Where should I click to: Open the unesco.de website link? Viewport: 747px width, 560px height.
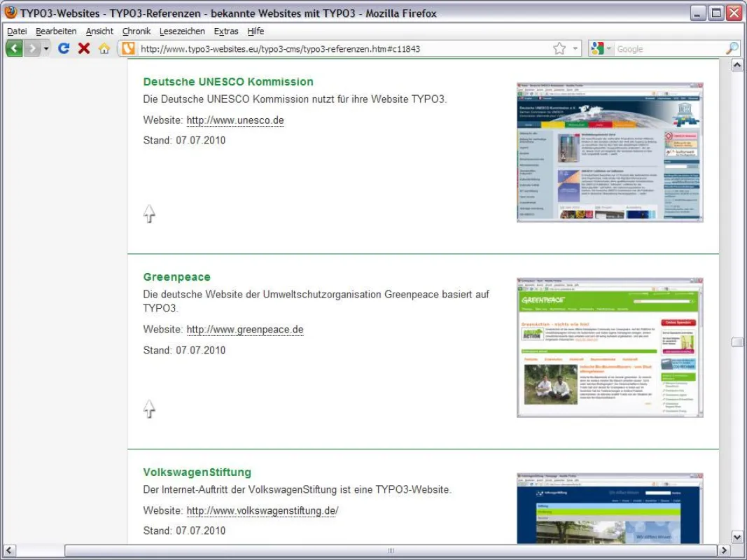pos(235,120)
